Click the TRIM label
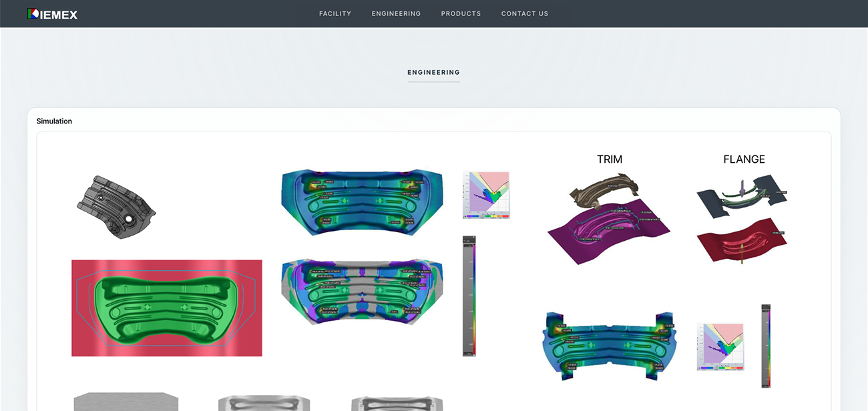Screen dimensions: 868x411 click(x=609, y=159)
